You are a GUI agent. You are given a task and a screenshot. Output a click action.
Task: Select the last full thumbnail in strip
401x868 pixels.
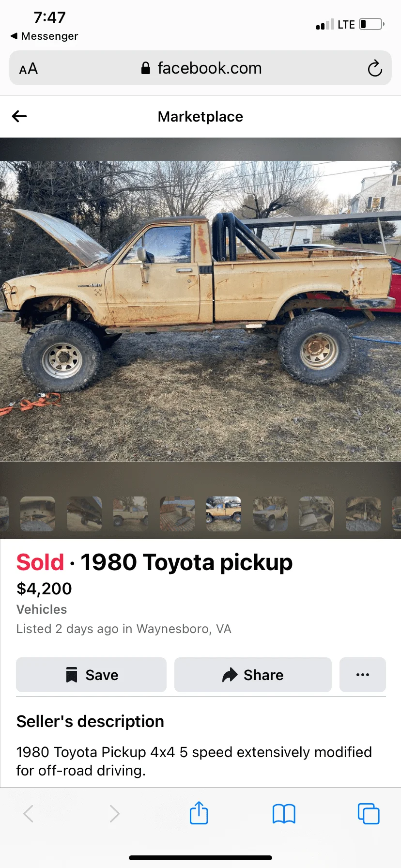point(363,514)
